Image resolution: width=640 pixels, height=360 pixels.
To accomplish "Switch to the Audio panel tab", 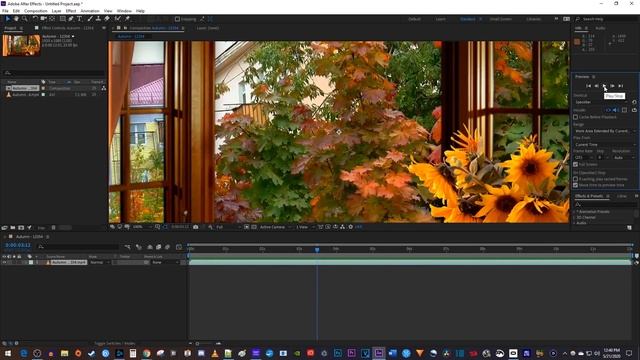I will click(x=600, y=28).
